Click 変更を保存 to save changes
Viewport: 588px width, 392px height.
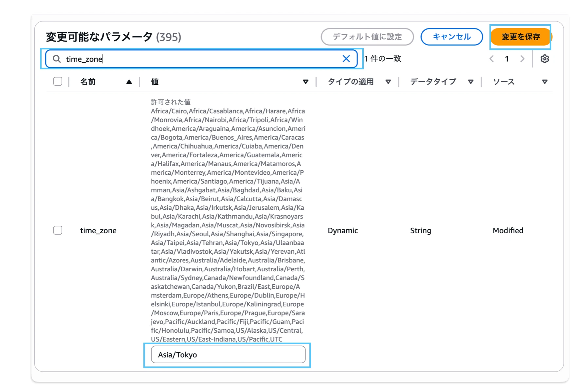coord(521,37)
